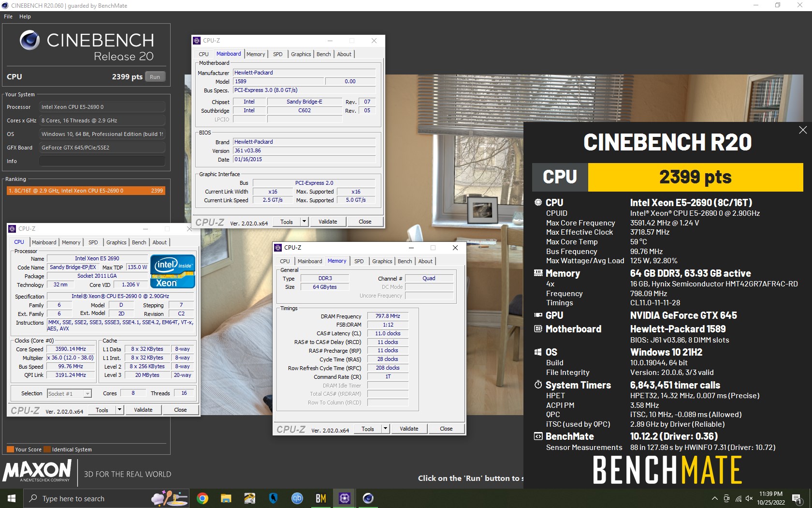The image size is (812, 508).
Task: Click CPU-Z icon in Mainboard window title bar
Action: coord(197,41)
